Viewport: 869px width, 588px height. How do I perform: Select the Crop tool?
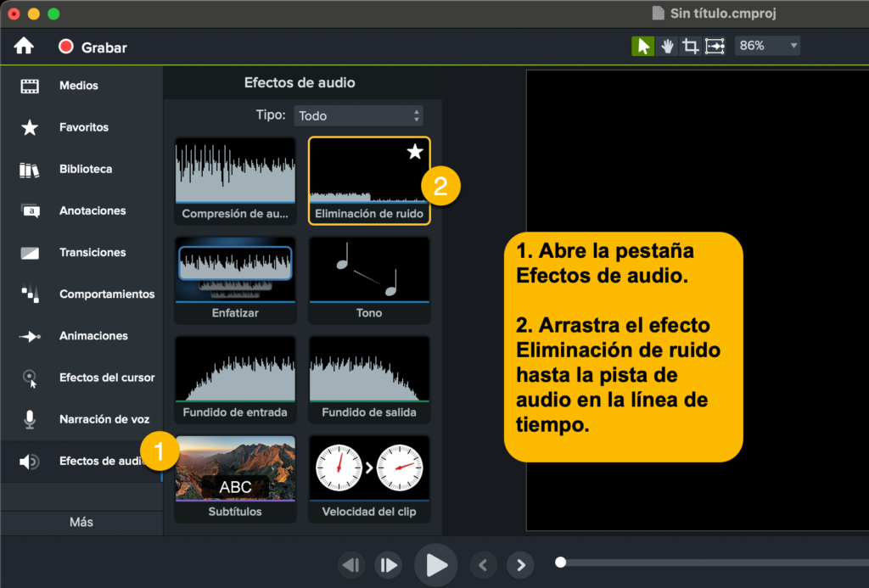(x=691, y=46)
